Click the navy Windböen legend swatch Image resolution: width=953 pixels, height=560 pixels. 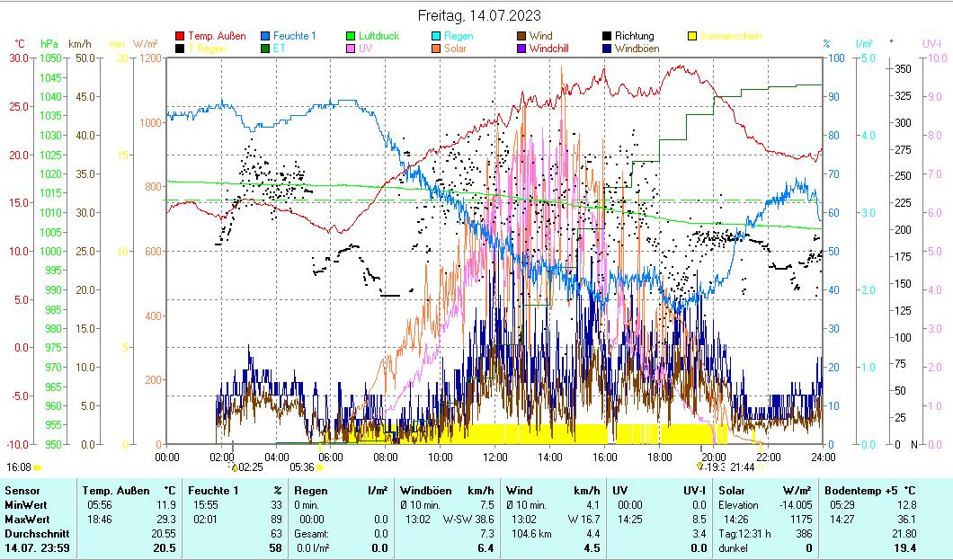click(607, 49)
